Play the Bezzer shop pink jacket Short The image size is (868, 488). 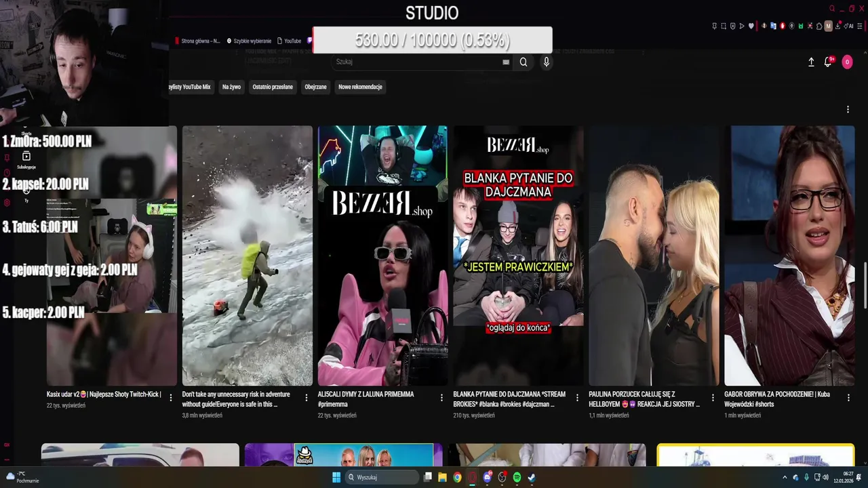pyautogui.click(x=382, y=256)
